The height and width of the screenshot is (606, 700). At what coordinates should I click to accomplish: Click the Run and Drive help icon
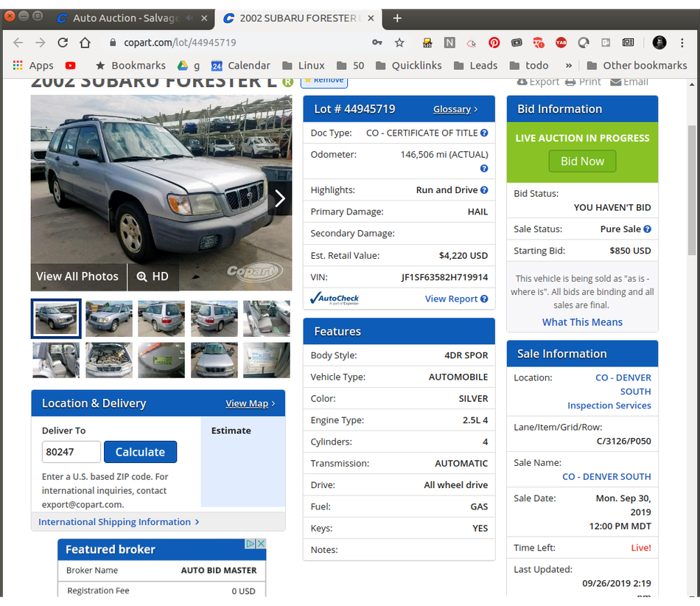click(484, 189)
